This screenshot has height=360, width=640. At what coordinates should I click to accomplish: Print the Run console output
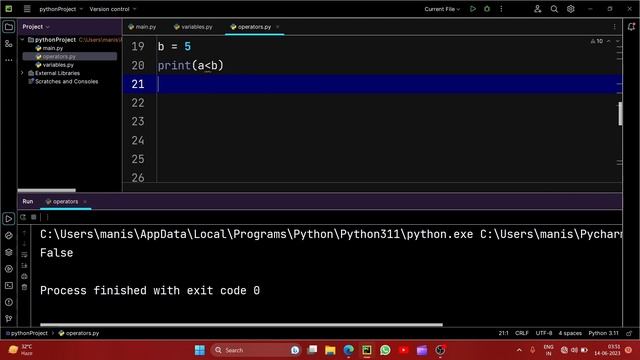pos(24,277)
